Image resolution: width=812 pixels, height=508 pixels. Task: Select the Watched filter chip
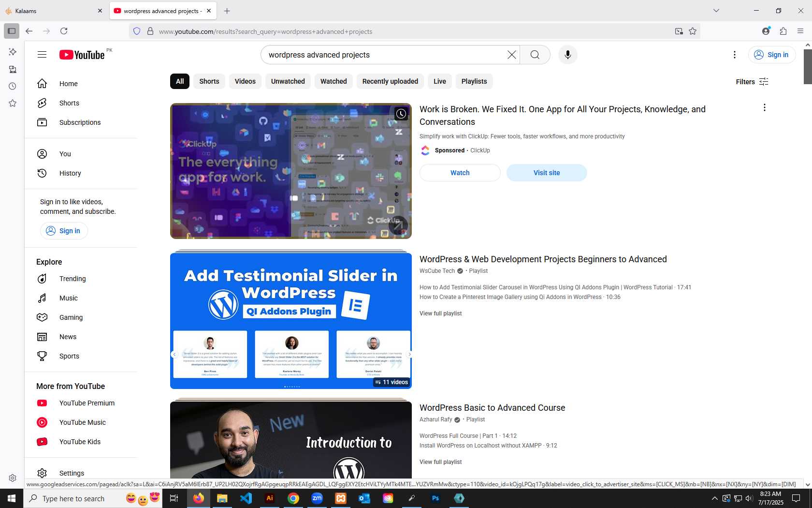333,81
